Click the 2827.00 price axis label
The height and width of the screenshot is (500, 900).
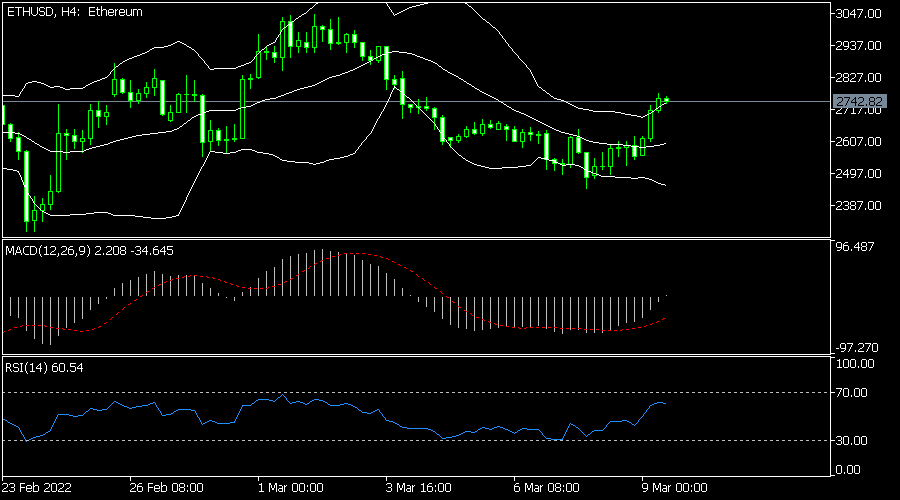[858, 77]
